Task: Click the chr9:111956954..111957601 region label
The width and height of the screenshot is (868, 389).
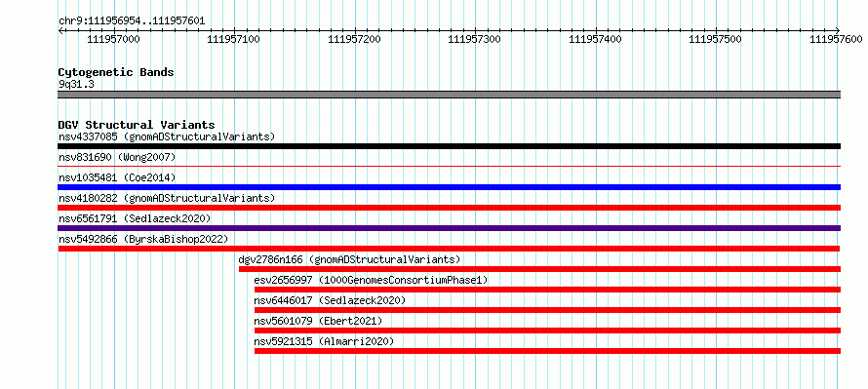Action: pyautogui.click(x=132, y=21)
